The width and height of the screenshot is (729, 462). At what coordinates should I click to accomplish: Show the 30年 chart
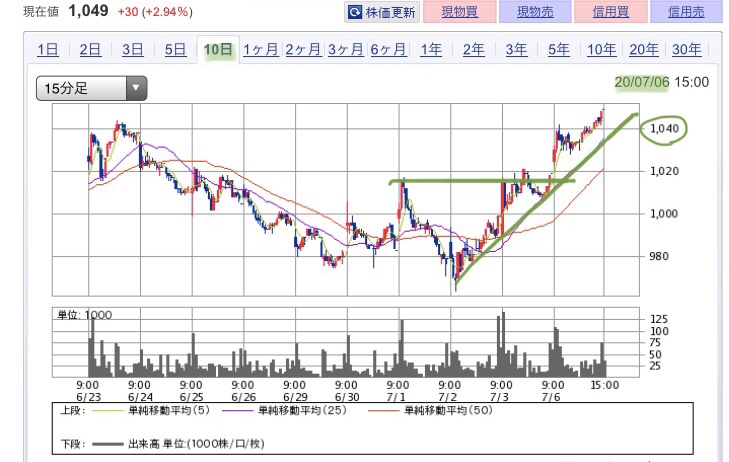[x=686, y=49]
